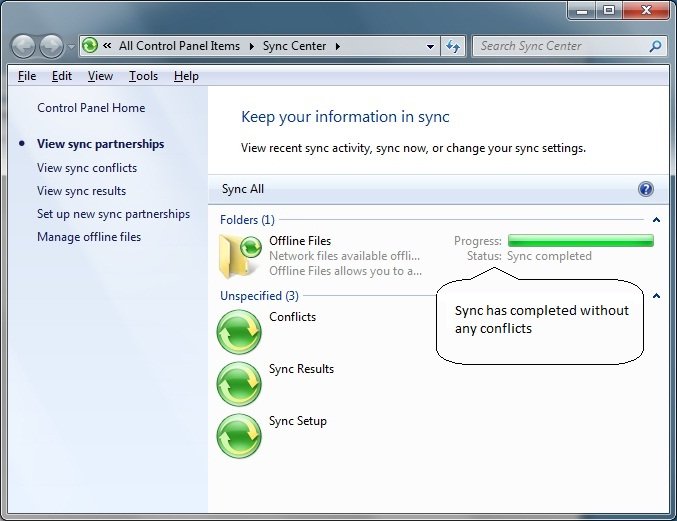Open View sync conflicts link
Viewport: 677px width, 521px height.
pos(87,168)
